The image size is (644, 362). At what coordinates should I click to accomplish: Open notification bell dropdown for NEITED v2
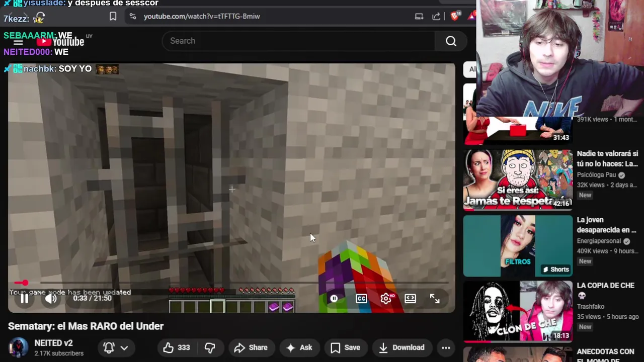tap(116, 347)
